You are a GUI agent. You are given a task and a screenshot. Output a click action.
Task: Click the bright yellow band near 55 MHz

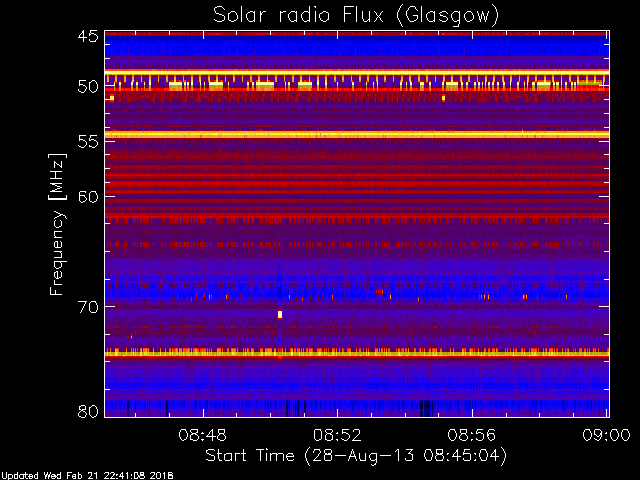(357, 134)
